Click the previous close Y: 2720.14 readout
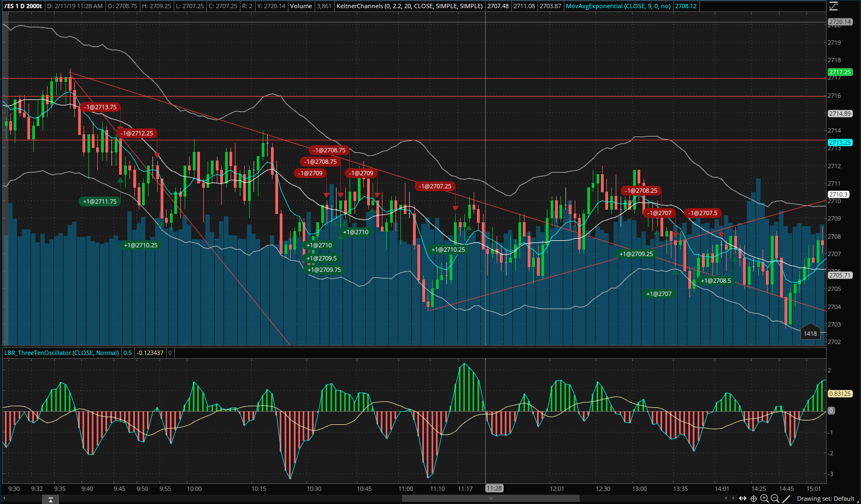The width and height of the screenshot is (861, 504). point(271,6)
